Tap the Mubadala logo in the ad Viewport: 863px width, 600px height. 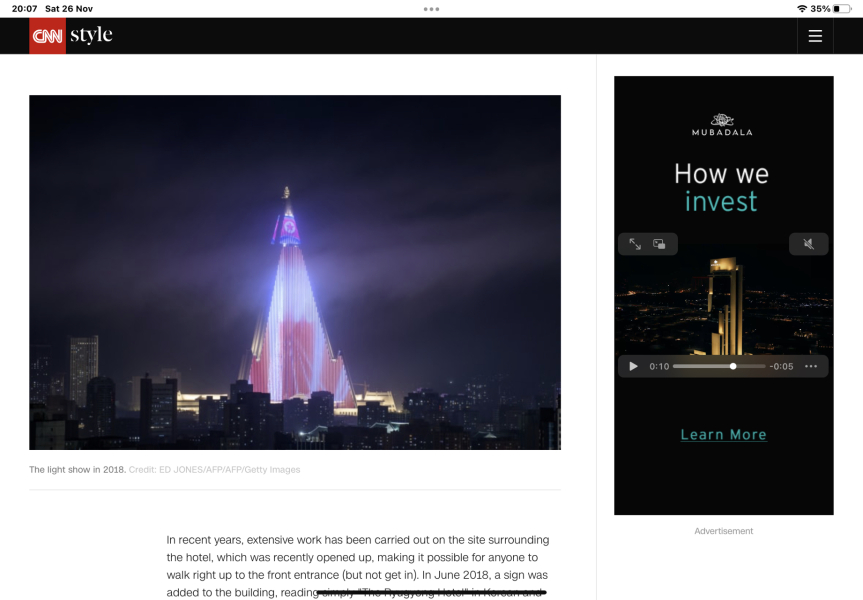(x=722, y=124)
